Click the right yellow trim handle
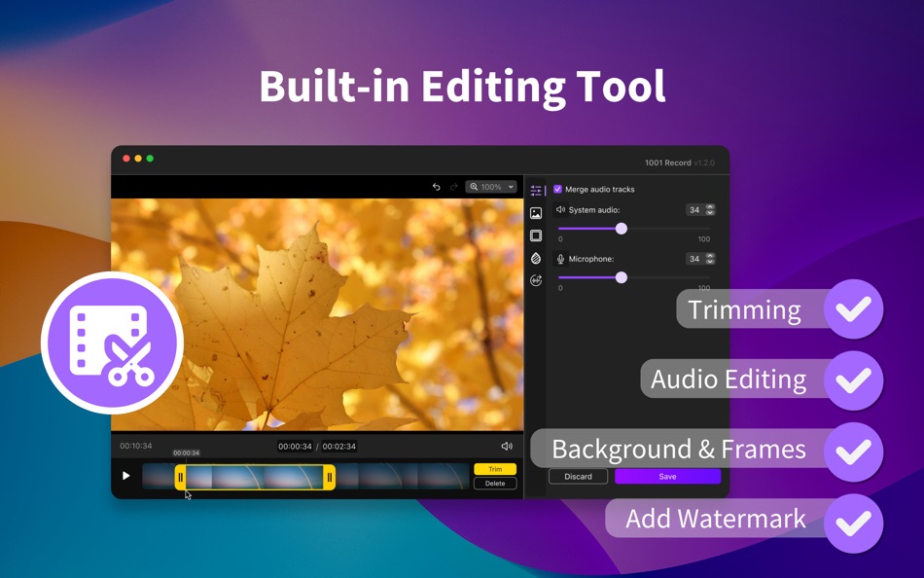 [x=330, y=477]
